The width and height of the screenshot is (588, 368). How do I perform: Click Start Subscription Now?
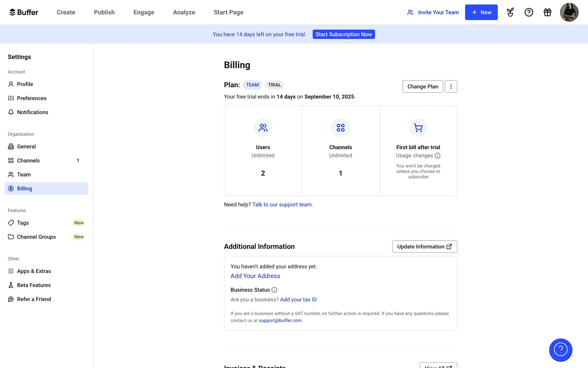click(344, 34)
